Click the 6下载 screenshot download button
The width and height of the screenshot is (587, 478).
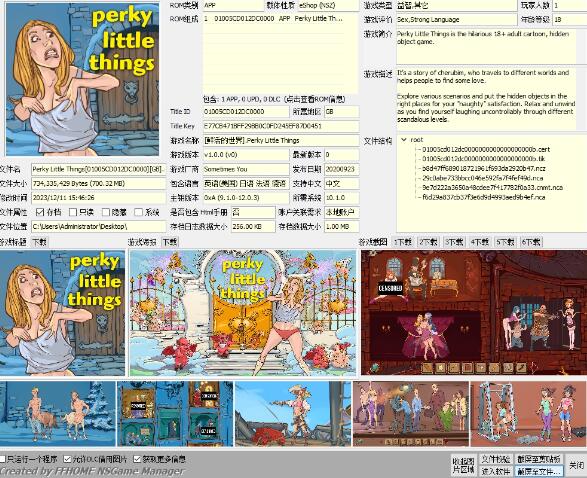pos(531,242)
